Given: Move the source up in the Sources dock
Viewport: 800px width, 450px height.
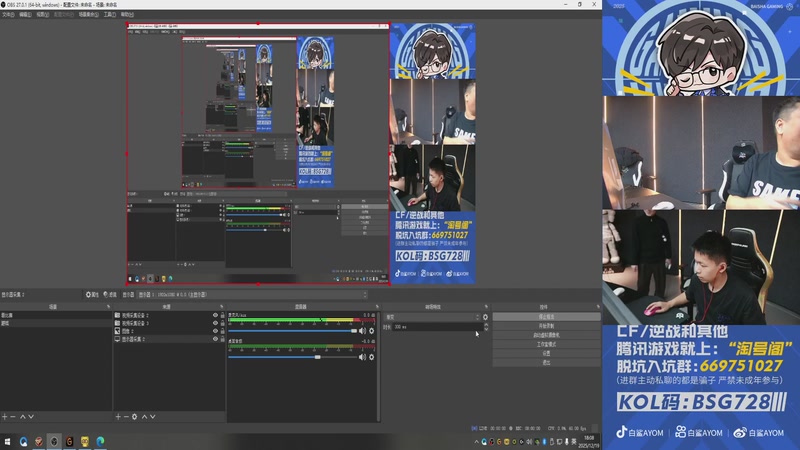Looking at the screenshot, I should click(144, 417).
